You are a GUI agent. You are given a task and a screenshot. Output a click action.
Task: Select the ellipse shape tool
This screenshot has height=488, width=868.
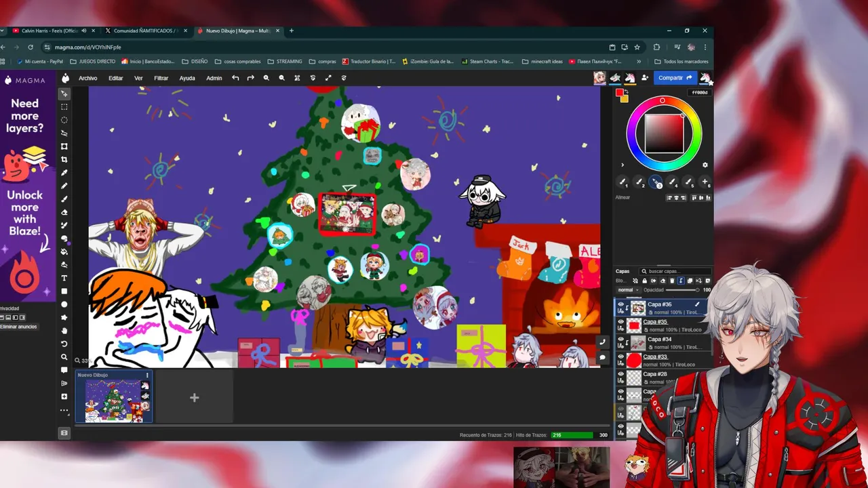(x=64, y=304)
